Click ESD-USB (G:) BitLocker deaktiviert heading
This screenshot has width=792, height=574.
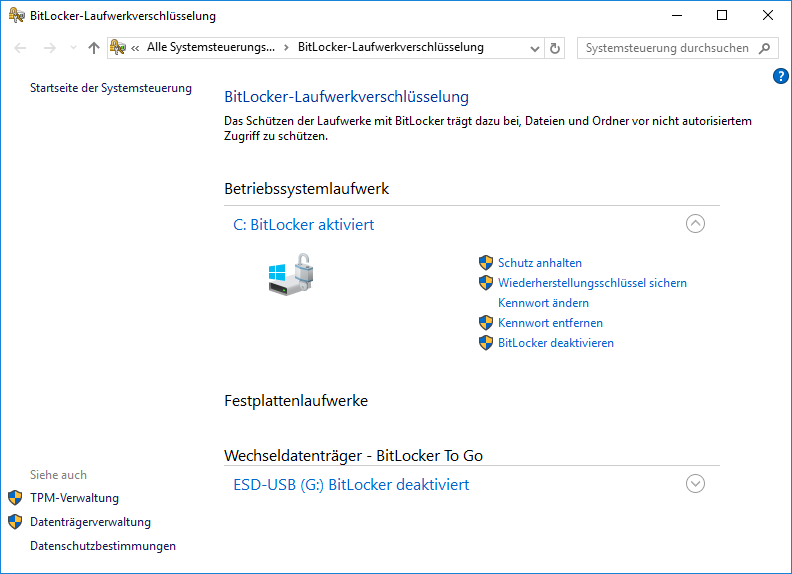pyautogui.click(x=351, y=485)
